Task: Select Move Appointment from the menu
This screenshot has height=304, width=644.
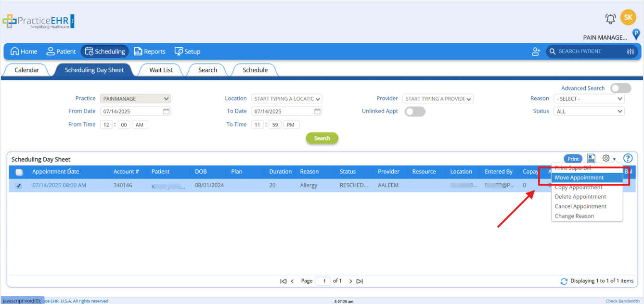Action: pos(579,177)
